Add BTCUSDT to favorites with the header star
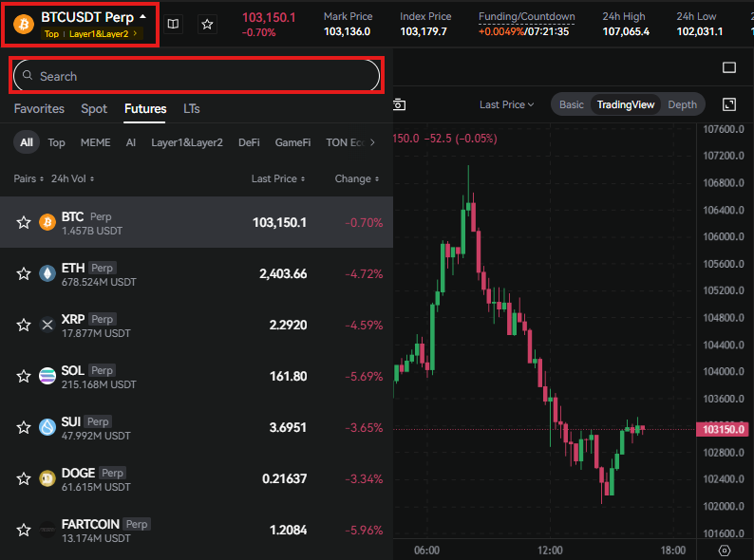Screen dimensions: 754x560 [x=207, y=24]
